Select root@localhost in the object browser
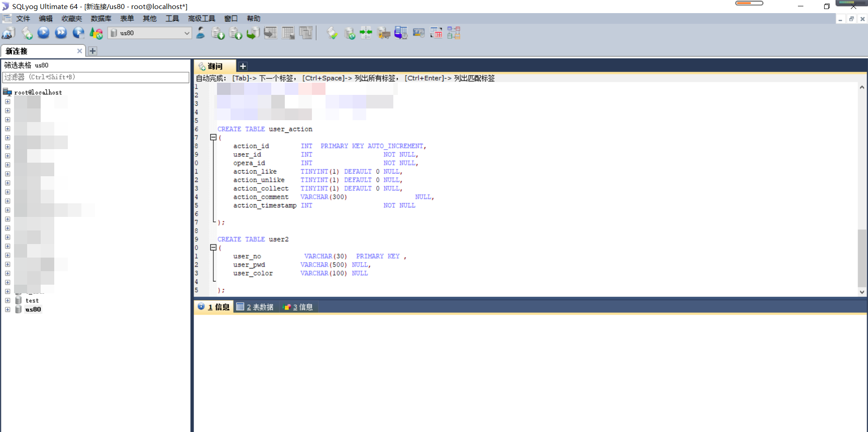The width and height of the screenshot is (868, 432). (38, 92)
